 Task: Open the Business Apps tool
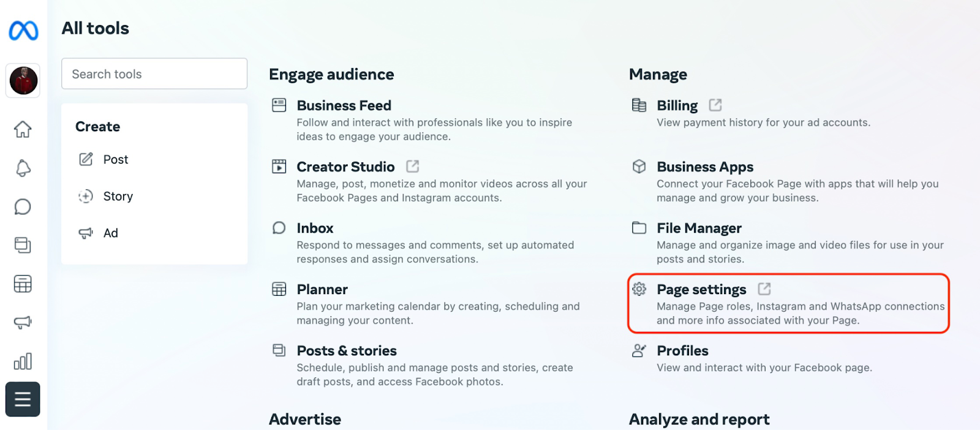[x=705, y=167]
